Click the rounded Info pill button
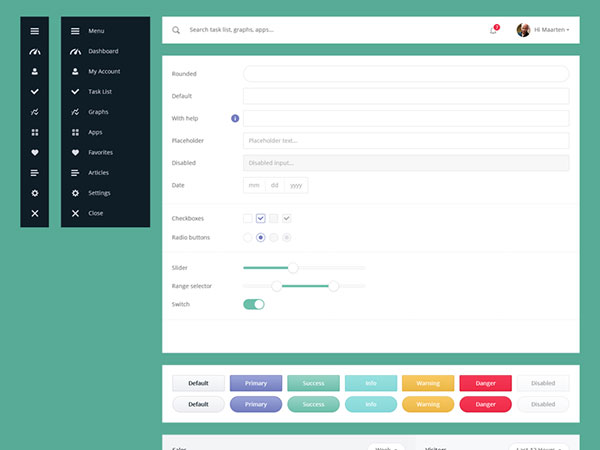Viewport: 600px width, 450px height. click(x=370, y=404)
